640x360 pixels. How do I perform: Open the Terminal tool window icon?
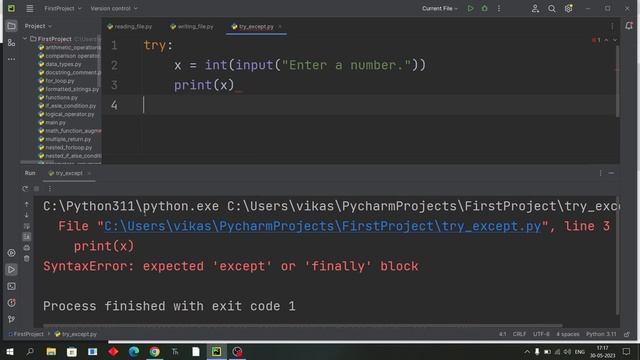coord(11,286)
